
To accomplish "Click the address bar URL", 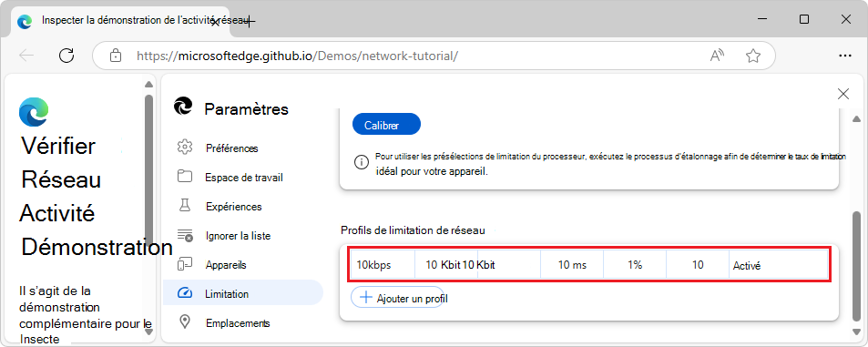I will point(297,56).
